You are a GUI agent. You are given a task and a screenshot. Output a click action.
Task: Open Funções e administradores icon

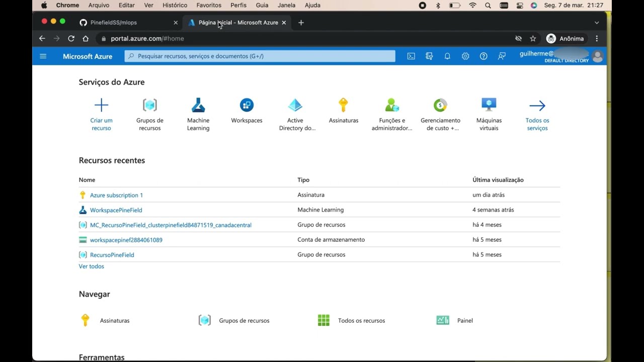[392, 105]
